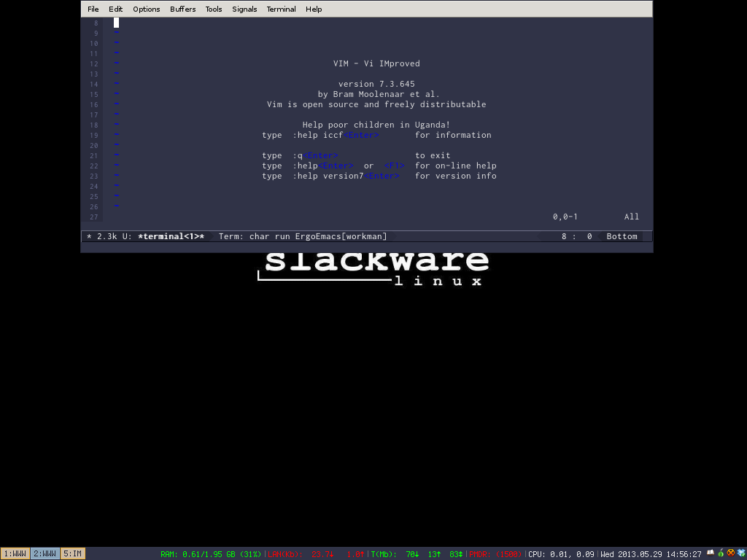The height and width of the screenshot is (560, 747).
Task: Click 'Vim is open source and freely distributable'
Action: (376, 104)
